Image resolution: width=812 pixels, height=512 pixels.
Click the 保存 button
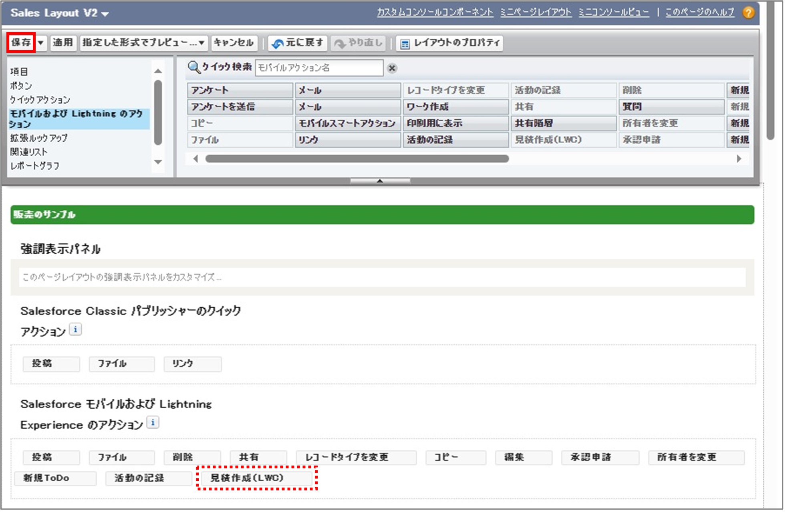21,42
